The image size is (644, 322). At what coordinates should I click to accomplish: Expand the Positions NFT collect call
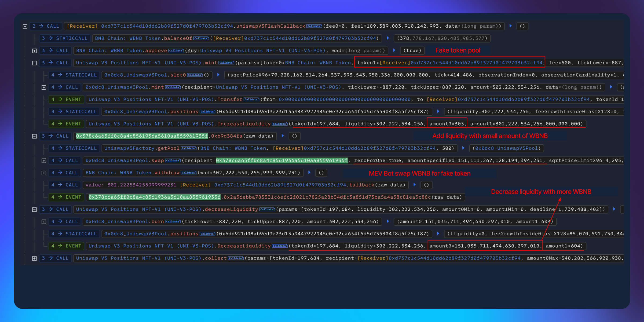pyautogui.click(x=34, y=258)
